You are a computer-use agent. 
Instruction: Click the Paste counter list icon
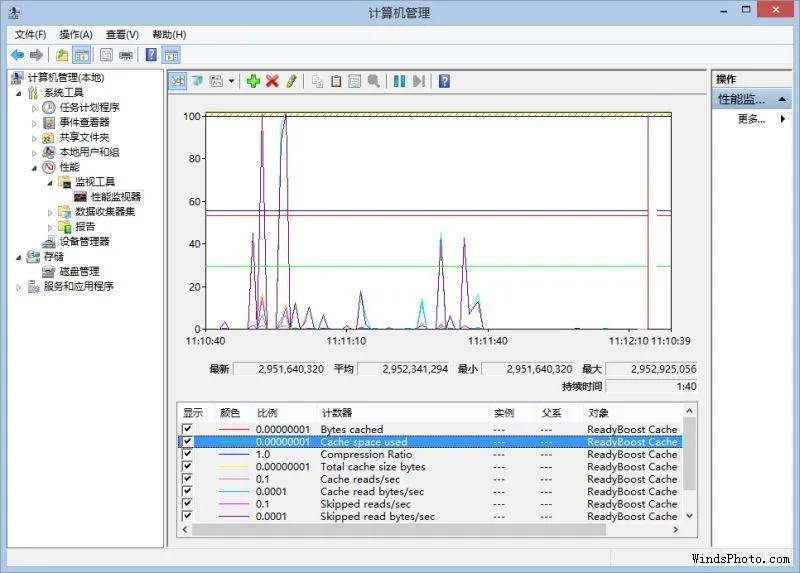pyautogui.click(x=336, y=81)
